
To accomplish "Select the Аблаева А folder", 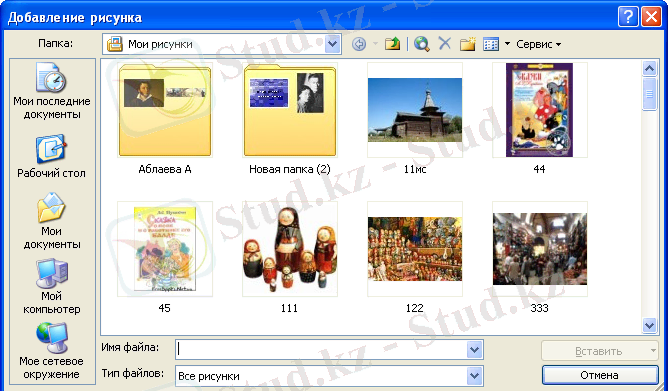I will (164, 110).
